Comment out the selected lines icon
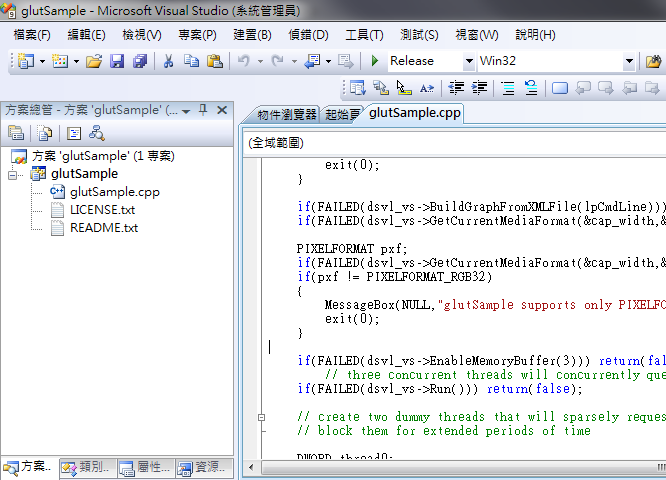The height and width of the screenshot is (480, 666). click(508, 88)
